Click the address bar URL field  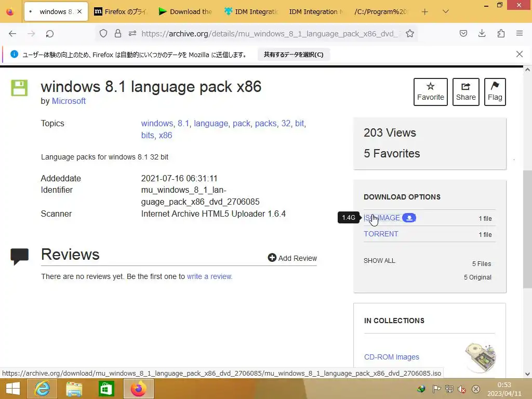(x=270, y=34)
